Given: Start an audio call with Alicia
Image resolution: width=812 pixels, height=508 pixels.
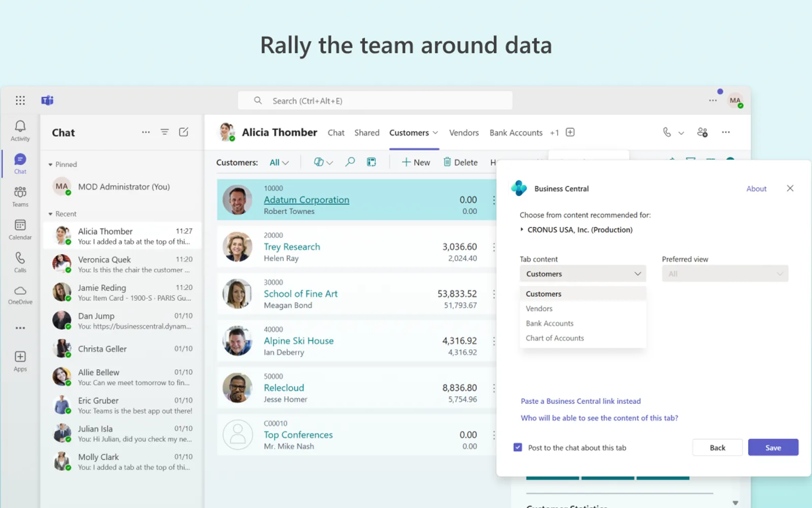Looking at the screenshot, I should point(667,132).
